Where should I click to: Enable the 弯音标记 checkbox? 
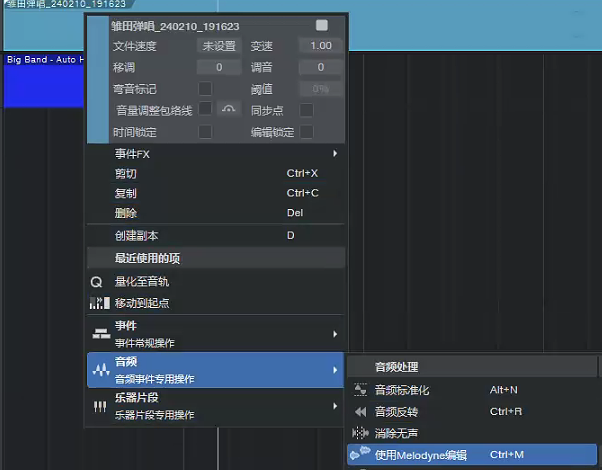(205, 89)
